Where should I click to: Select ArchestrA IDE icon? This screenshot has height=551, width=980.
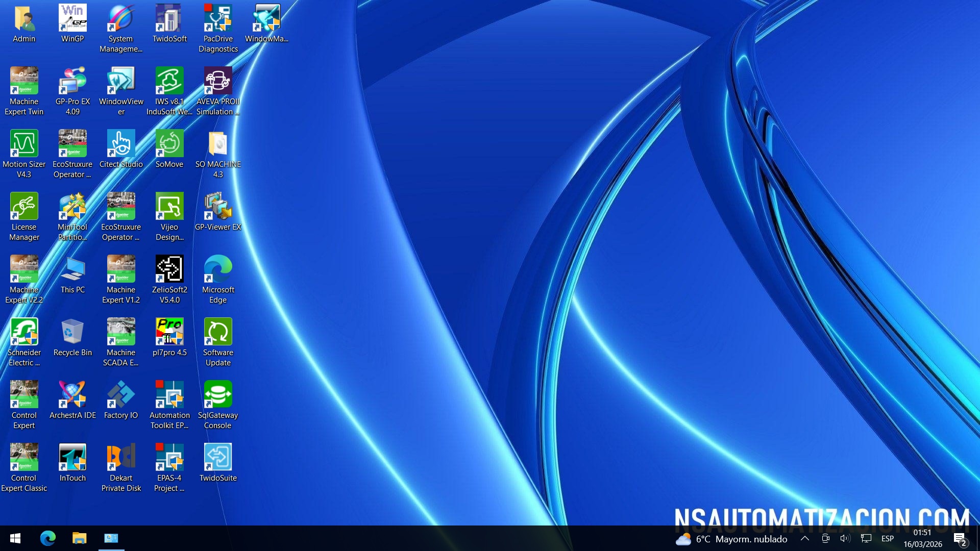(72, 400)
